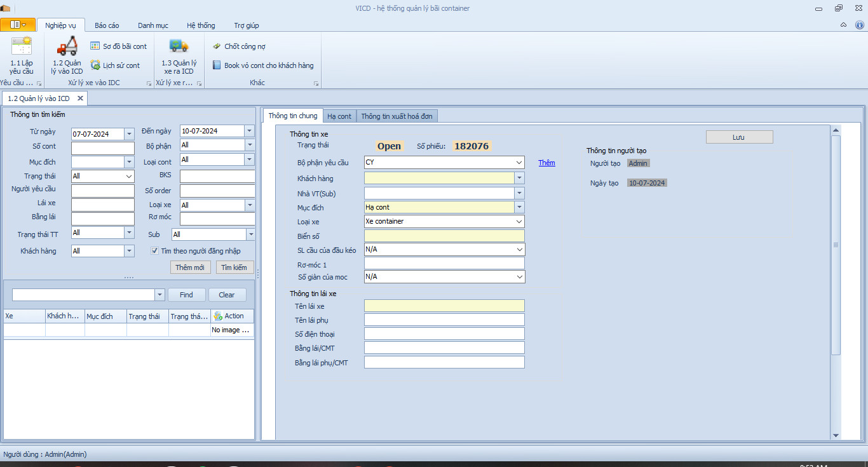This screenshot has height=467, width=868.
Task: Toggle Tìm theo người đăng nhập checkbox
Action: click(x=154, y=251)
